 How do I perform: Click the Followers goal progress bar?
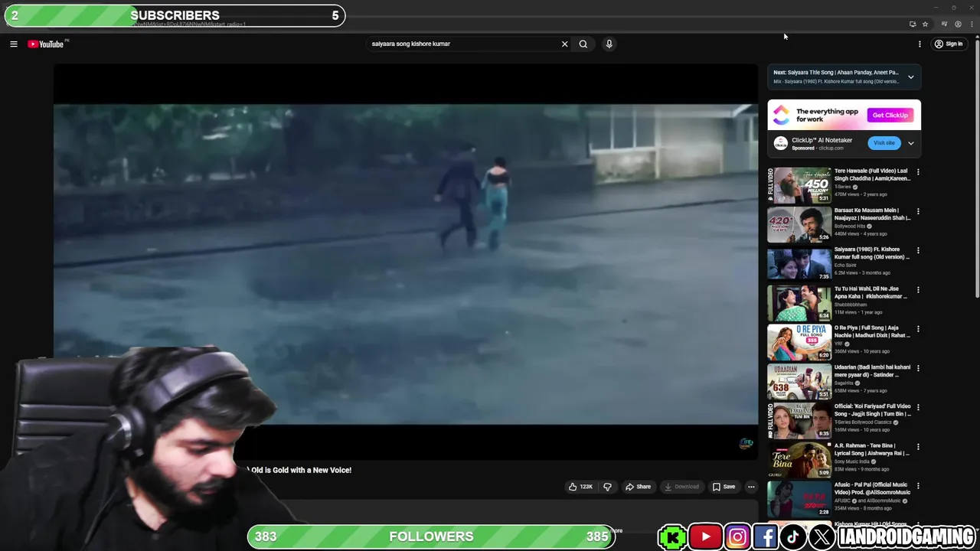click(431, 536)
